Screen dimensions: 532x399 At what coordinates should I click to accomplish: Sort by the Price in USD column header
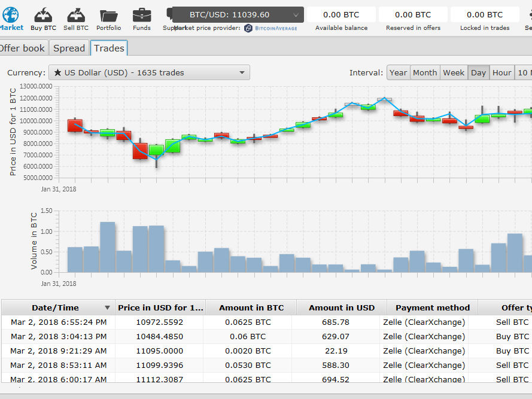coord(160,307)
